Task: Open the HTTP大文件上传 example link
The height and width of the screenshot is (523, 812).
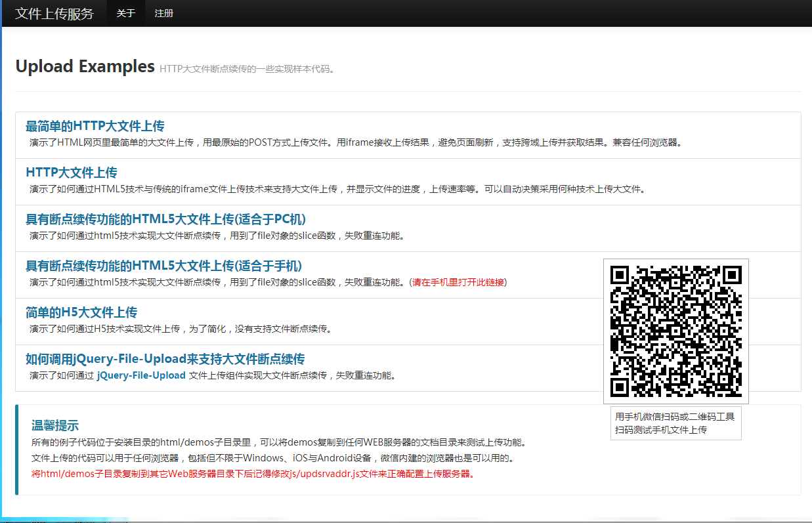Action: click(x=72, y=173)
